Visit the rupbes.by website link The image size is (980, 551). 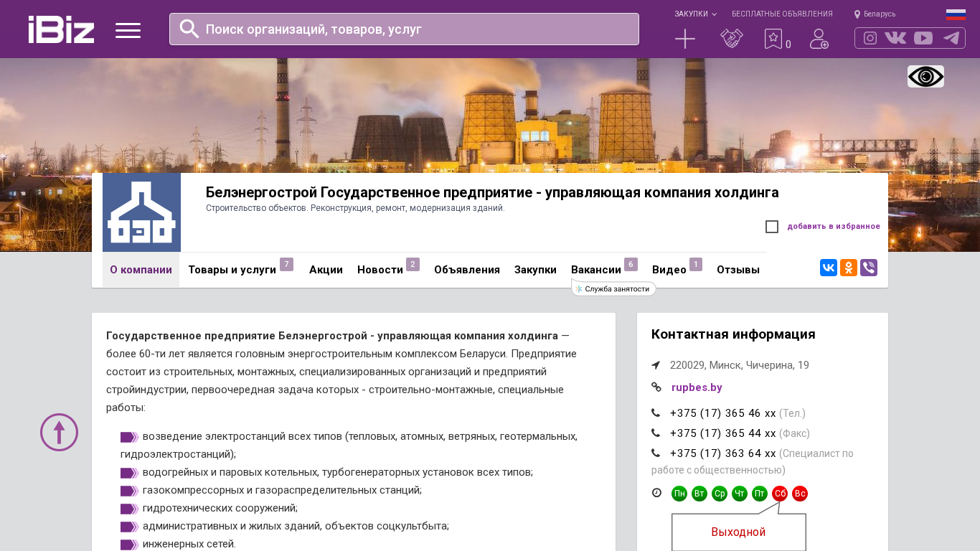click(x=697, y=387)
